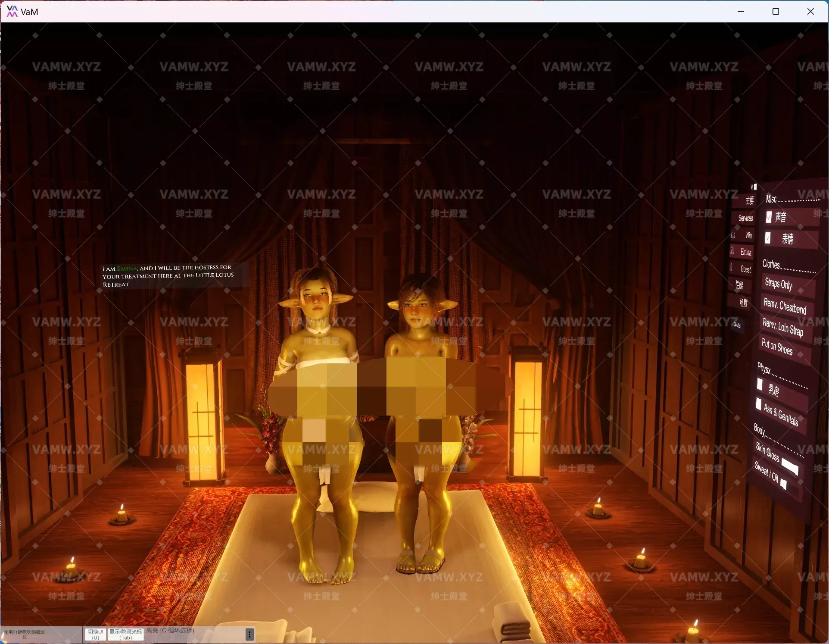Image resolution: width=829 pixels, height=644 pixels.
Task: Click the Remv. Chestband button
Action: click(786, 306)
